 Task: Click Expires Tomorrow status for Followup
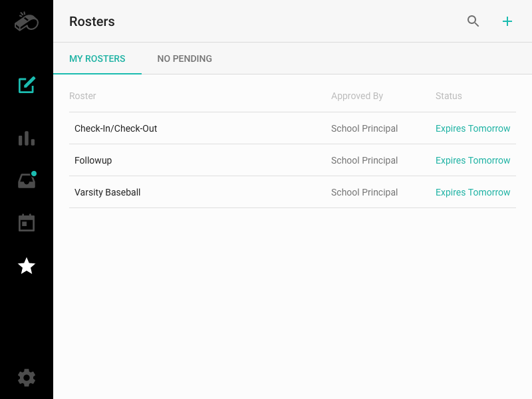click(473, 160)
